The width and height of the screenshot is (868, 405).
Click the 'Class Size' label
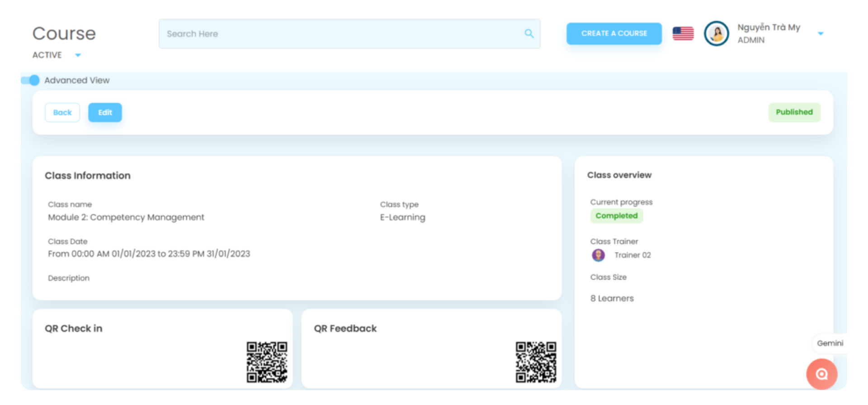(609, 277)
